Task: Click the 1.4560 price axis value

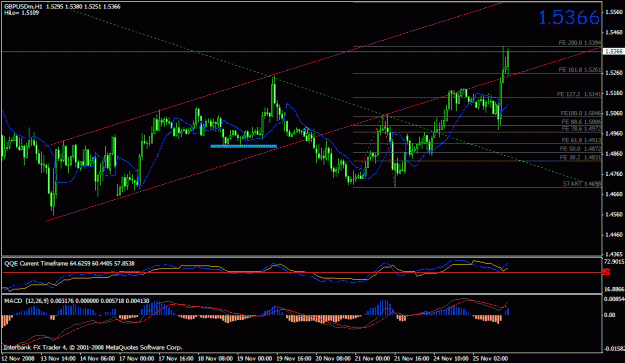Action: coord(614,214)
